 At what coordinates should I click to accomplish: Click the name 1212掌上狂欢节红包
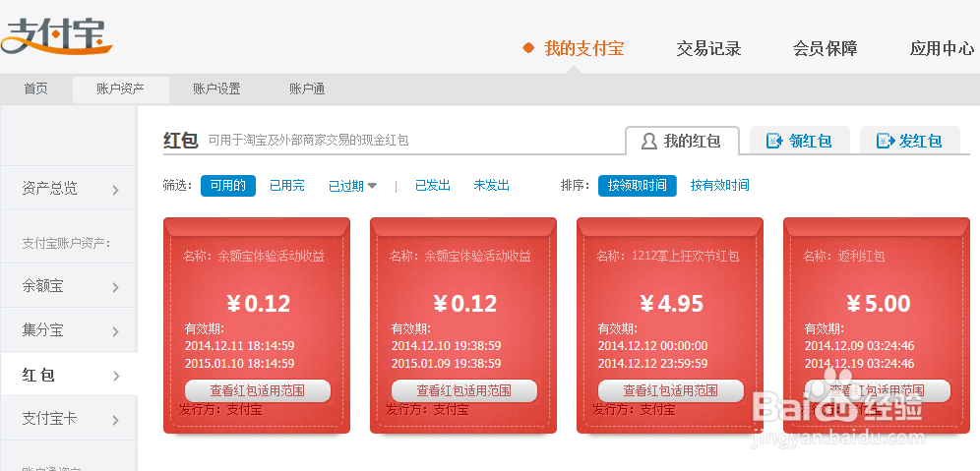point(686,256)
